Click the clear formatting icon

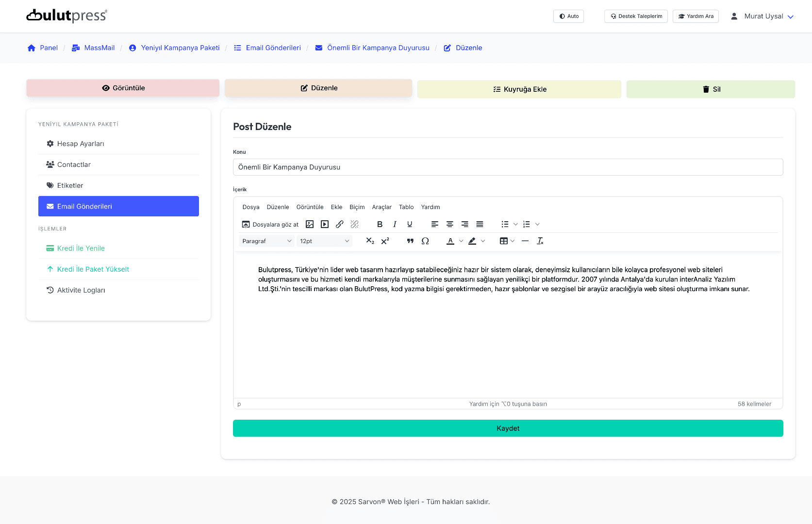coord(540,241)
